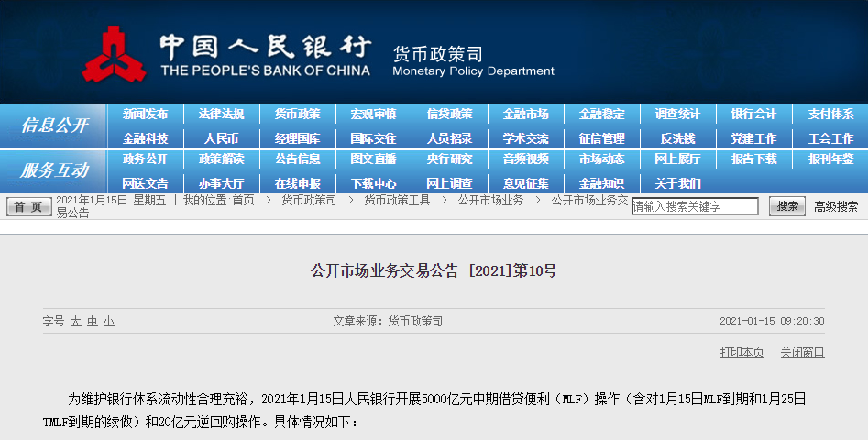Viewport: 868px width, 440px height.
Task: Open 支付体系 navigation item
Action: pos(830,115)
